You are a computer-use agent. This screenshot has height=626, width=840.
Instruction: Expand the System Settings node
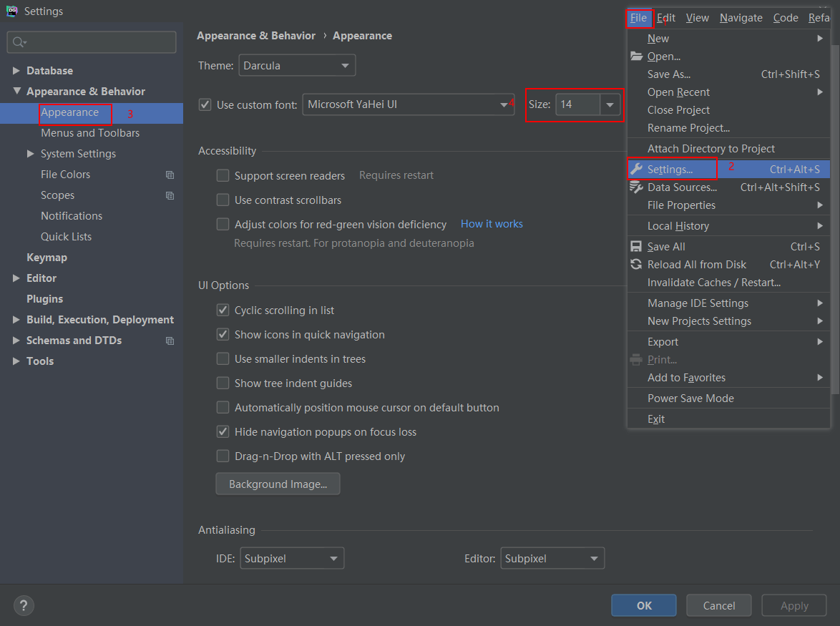pos(31,154)
